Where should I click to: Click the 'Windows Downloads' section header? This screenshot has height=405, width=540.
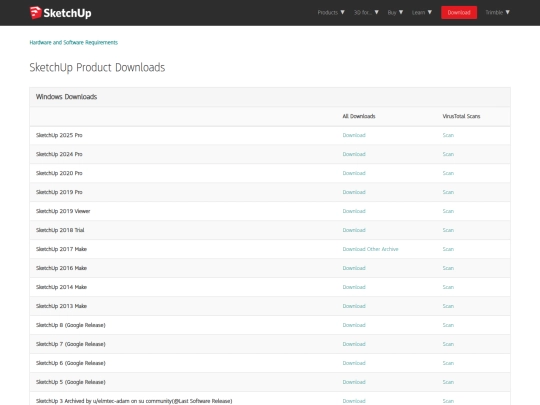(66, 97)
